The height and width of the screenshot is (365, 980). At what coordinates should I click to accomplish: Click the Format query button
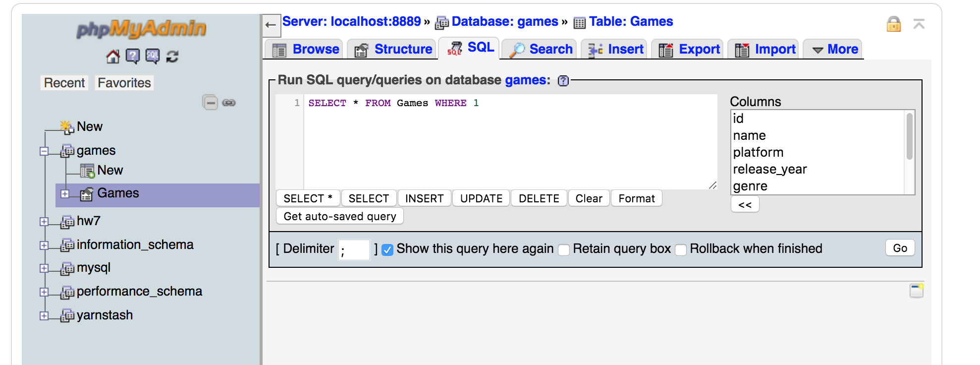coord(636,198)
